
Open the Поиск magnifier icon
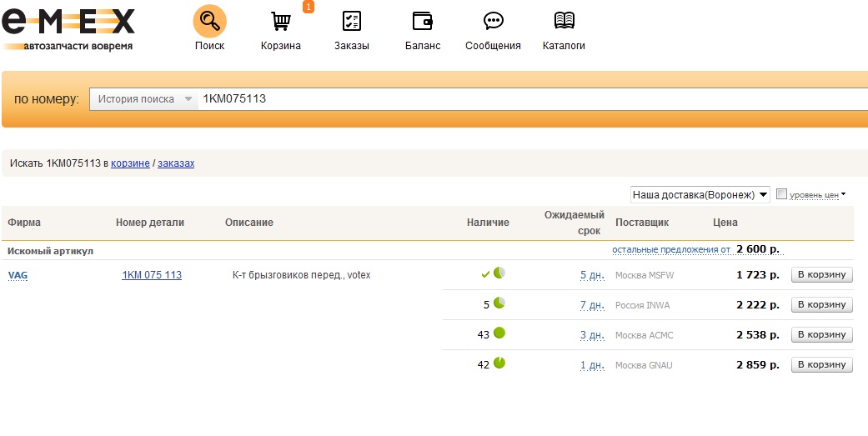[209, 21]
